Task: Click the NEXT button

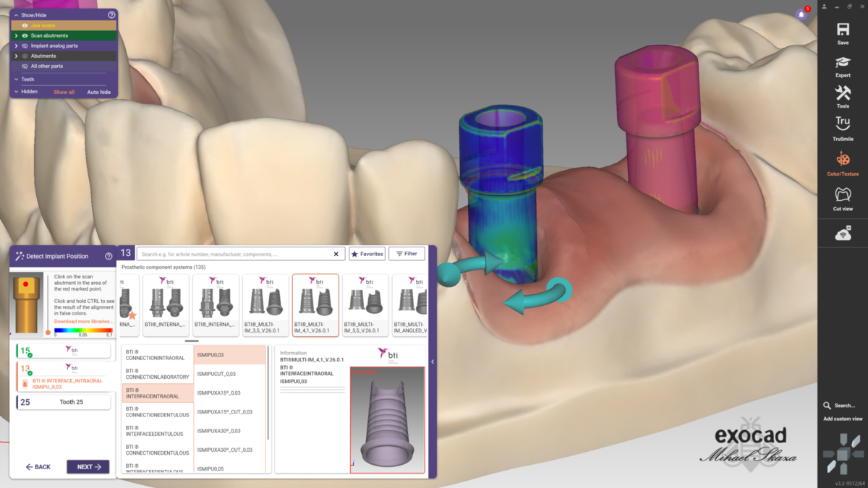Action: click(88, 467)
